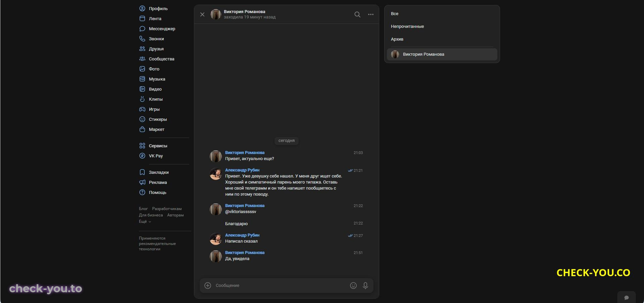This screenshot has width=644, height=303.
Task: Click the 21:03 message timestamp
Action: [x=358, y=153]
